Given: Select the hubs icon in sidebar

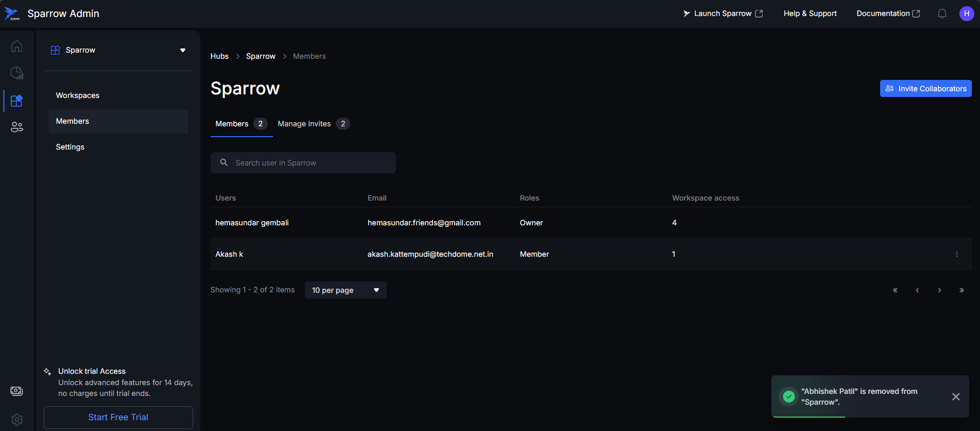Looking at the screenshot, I should point(16,101).
